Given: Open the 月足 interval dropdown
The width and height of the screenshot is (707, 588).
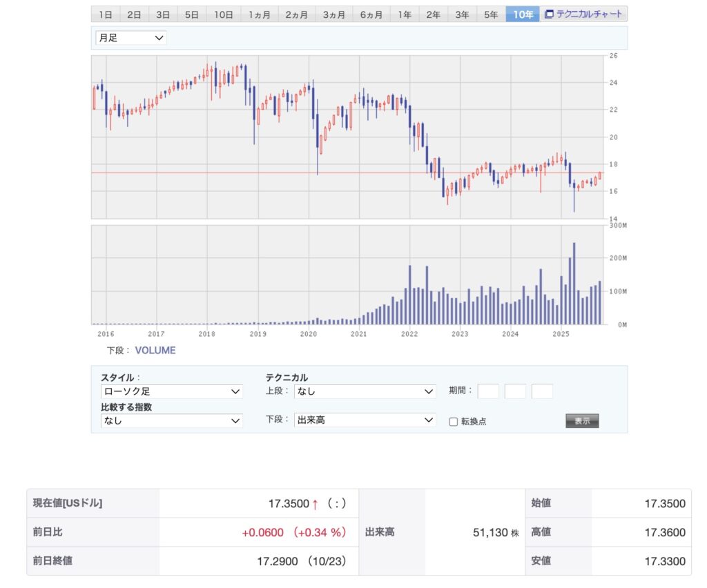Looking at the screenshot, I should [131, 38].
